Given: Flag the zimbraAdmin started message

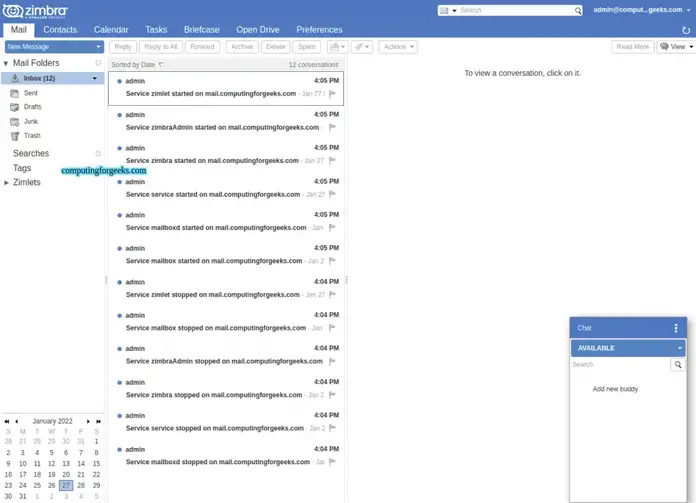Looking at the screenshot, I should point(332,127).
